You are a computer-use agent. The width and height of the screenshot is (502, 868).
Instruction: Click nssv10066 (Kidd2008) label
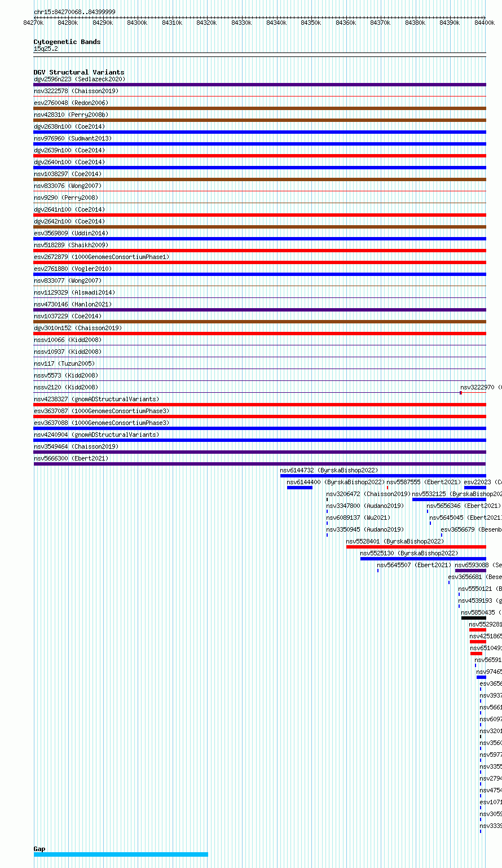(68, 340)
